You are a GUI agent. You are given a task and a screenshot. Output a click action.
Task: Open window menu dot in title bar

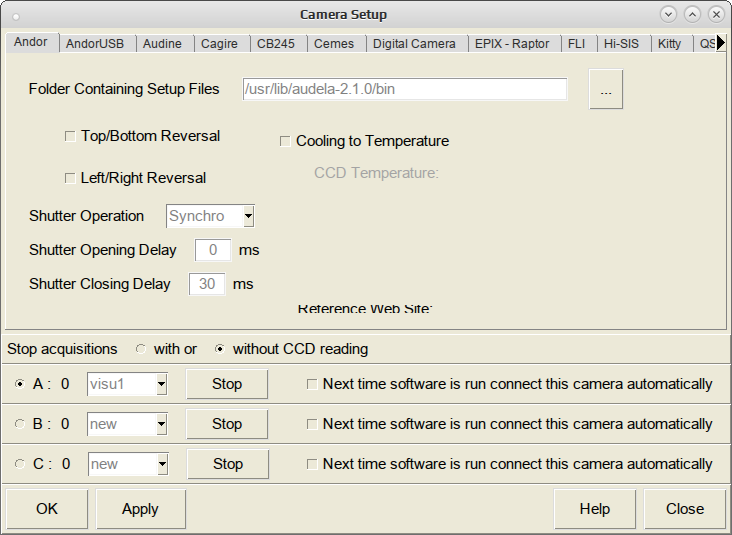click(16, 17)
